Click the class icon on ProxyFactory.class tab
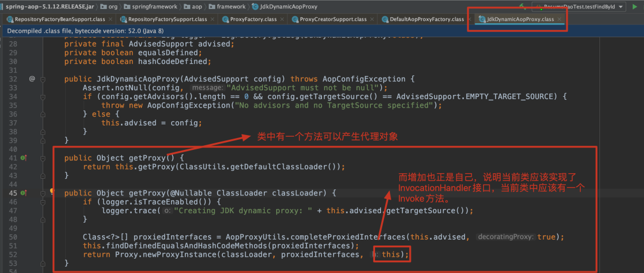 (x=225, y=19)
